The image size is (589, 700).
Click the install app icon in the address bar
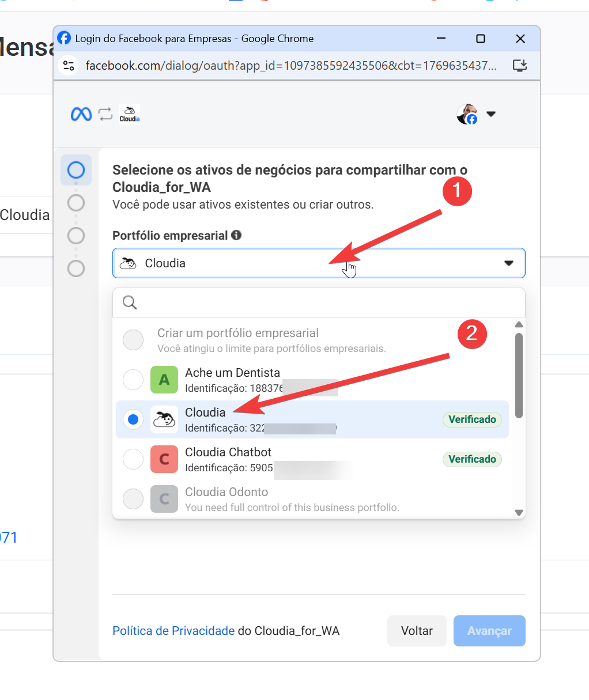point(520,66)
